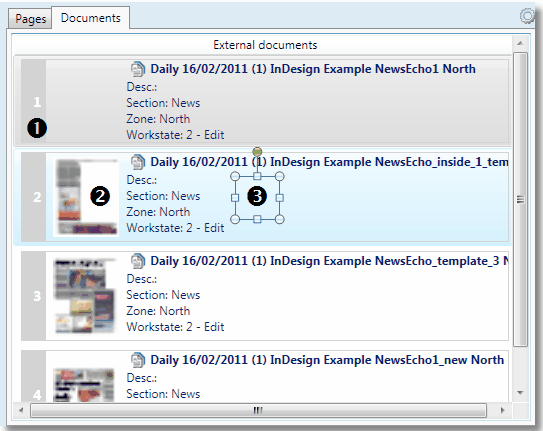Select the NewsEcho_template_3 page thumbnail
Screen dimensions: 543x431
tap(85, 296)
